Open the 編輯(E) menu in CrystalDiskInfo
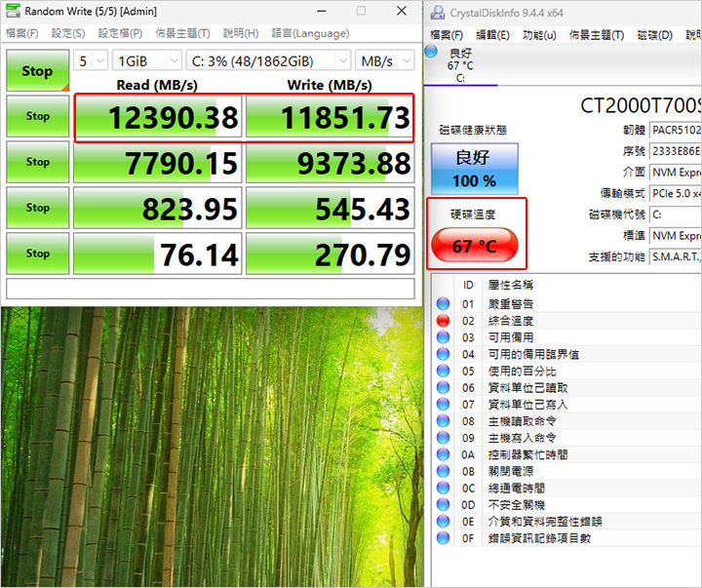 492,35
